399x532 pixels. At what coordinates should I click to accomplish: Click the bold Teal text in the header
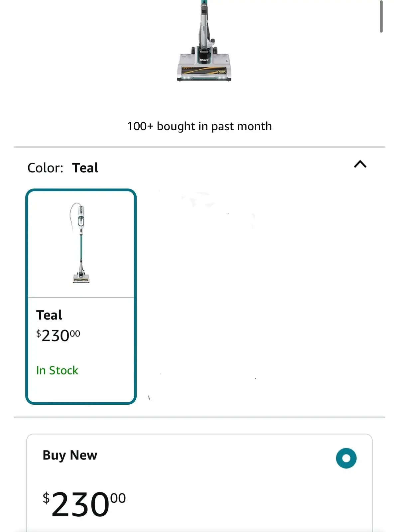(86, 167)
